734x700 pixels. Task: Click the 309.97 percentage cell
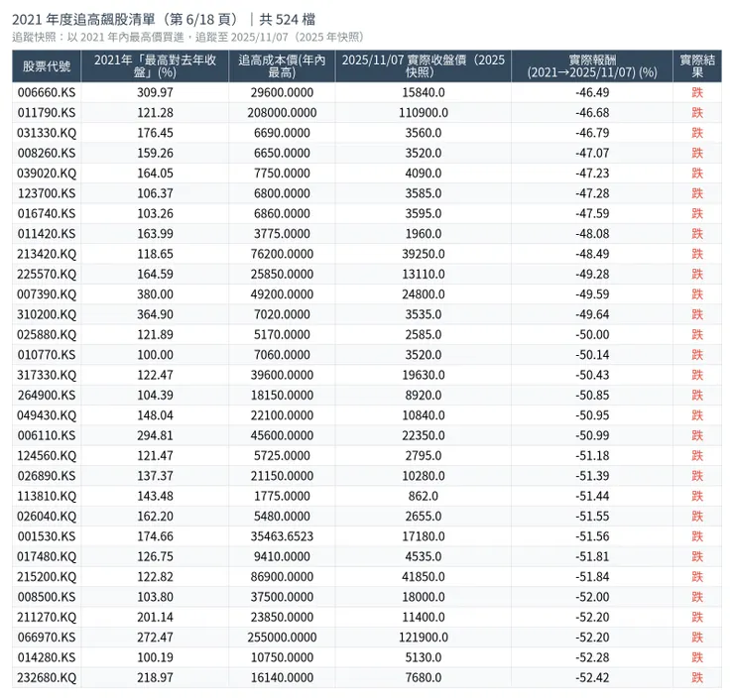coord(155,92)
